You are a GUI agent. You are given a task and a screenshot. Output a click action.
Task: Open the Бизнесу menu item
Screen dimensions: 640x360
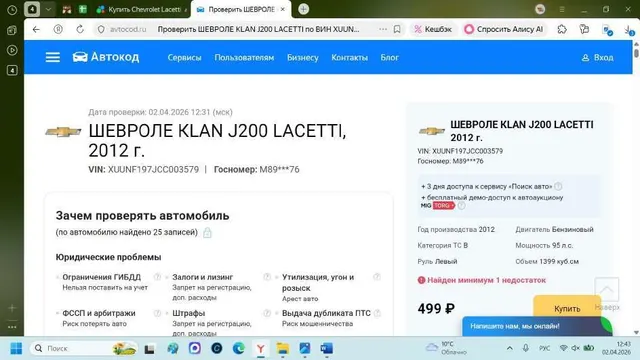click(302, 58)
